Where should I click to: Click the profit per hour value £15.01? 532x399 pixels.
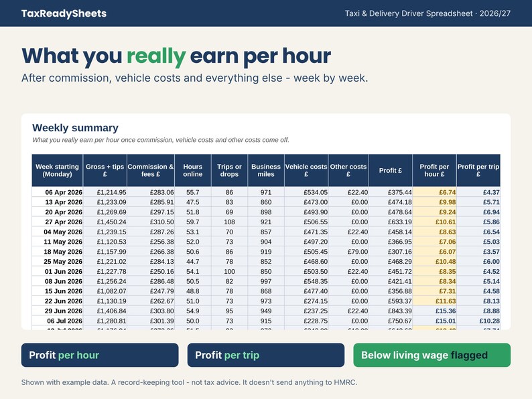coord(434,321)
